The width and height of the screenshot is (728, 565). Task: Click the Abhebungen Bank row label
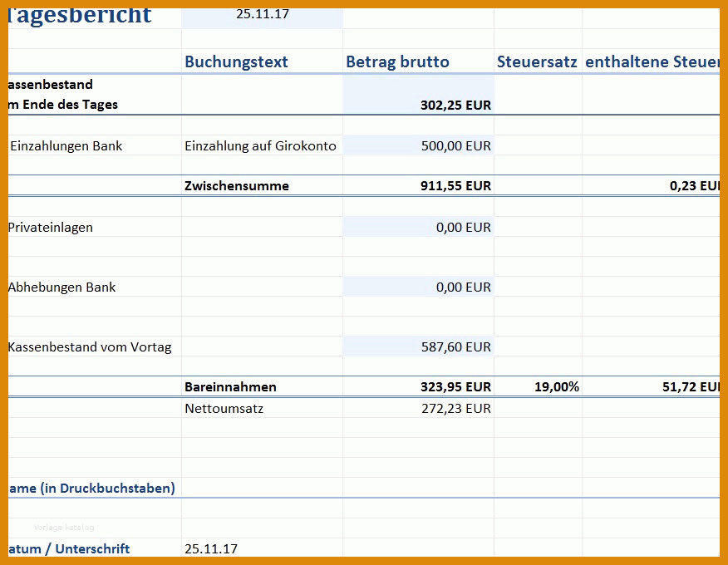(61, 287)
